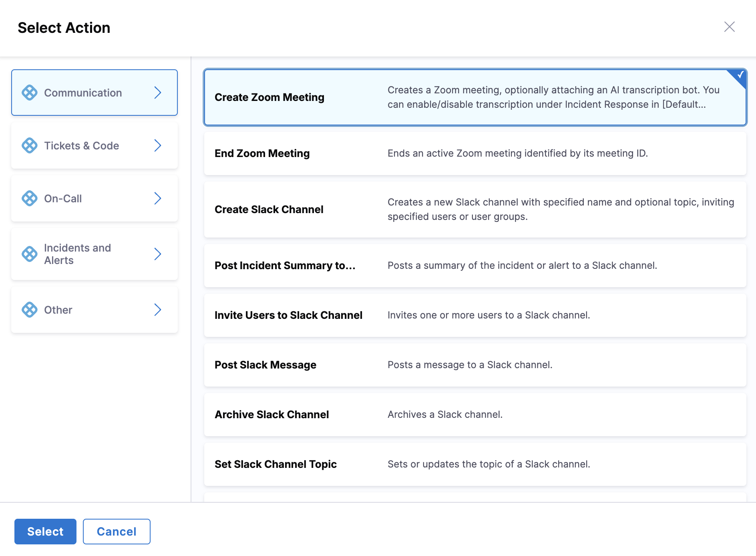Select the Archive Slack Channel action
This screenshot has width=756, height=556.
tap(475, 415)
